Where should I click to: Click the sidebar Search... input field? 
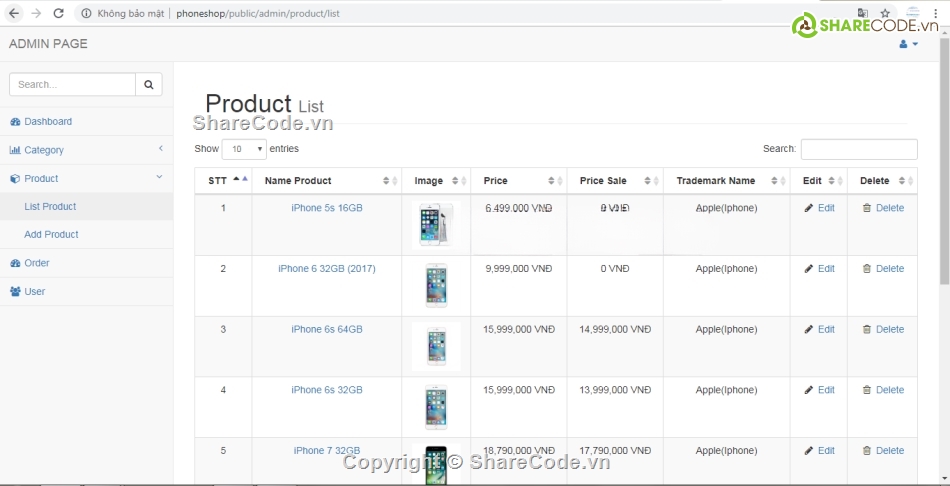point(72,84)
